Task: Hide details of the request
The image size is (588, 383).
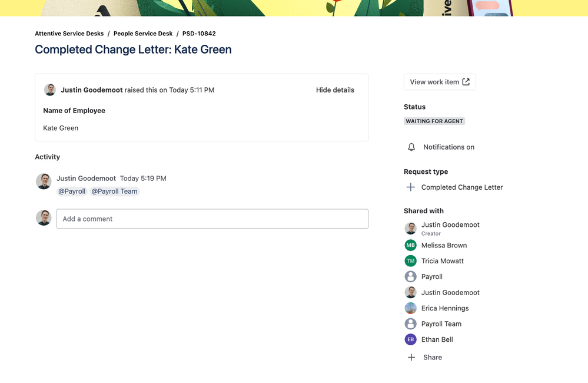Action: tap(335, 90)
